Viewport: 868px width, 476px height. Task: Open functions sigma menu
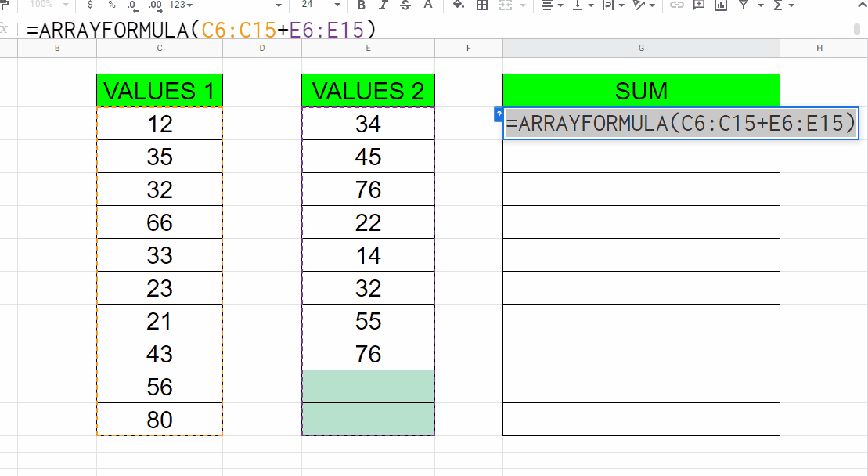tap(783, 5)
